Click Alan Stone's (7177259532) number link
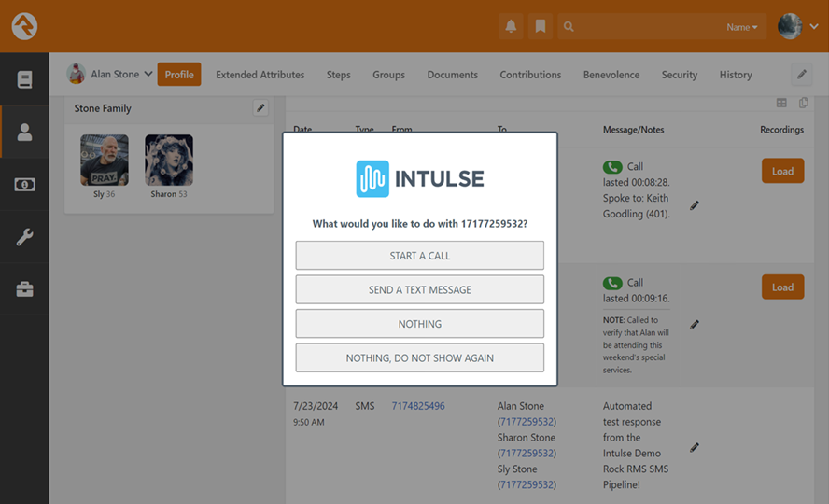 tap(527, 422)
